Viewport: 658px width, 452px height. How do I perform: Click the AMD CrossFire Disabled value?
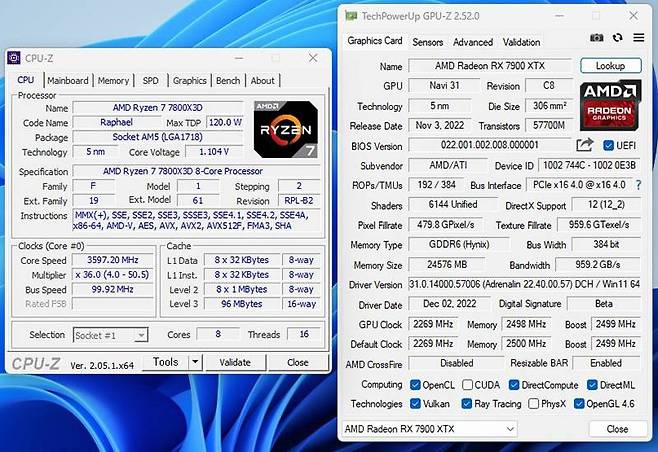[457, 363]
